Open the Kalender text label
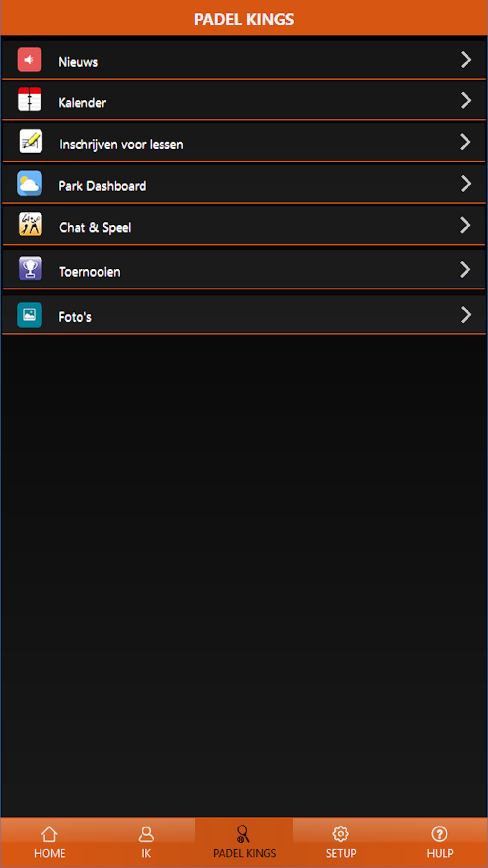Image resolution: width=488 pixels, height=868 pixels. (82, 103)
